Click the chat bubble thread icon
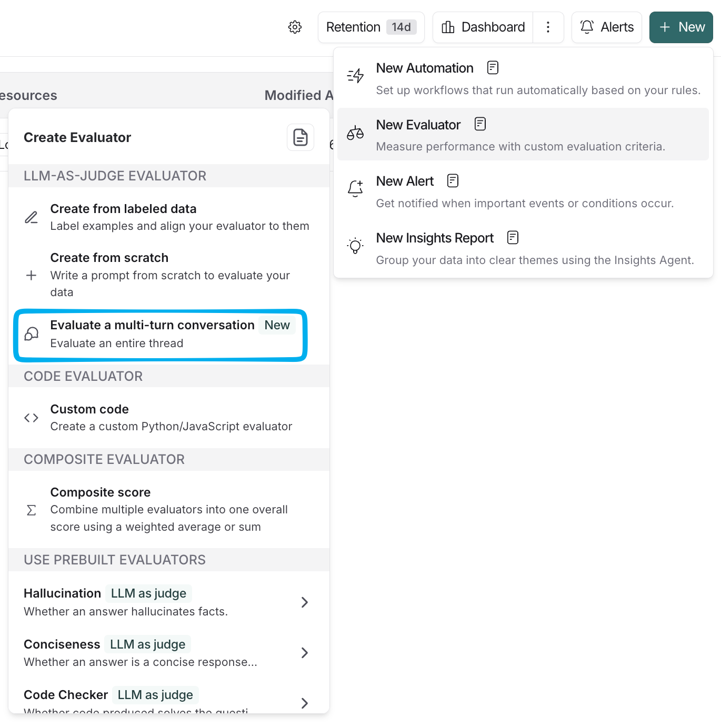 (x=32, y=333)
